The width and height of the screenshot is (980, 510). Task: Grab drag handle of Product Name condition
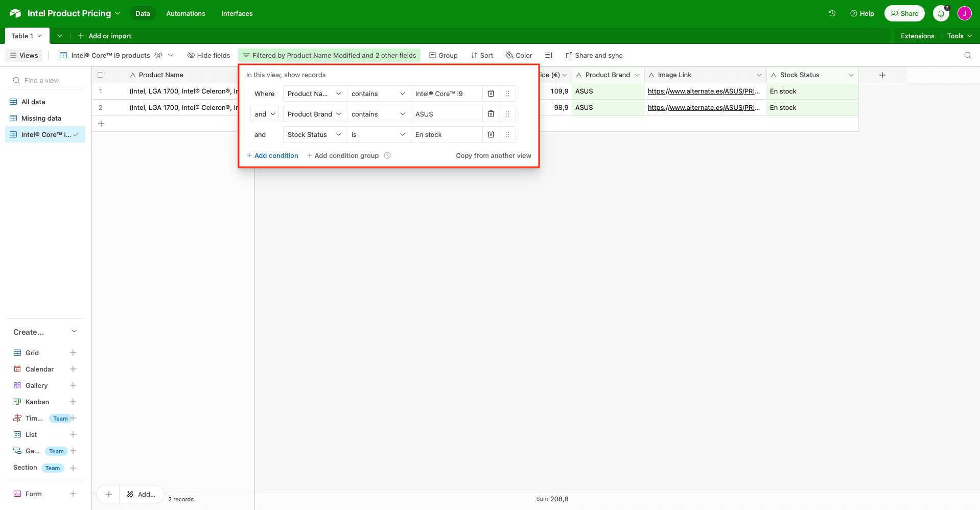507,94
